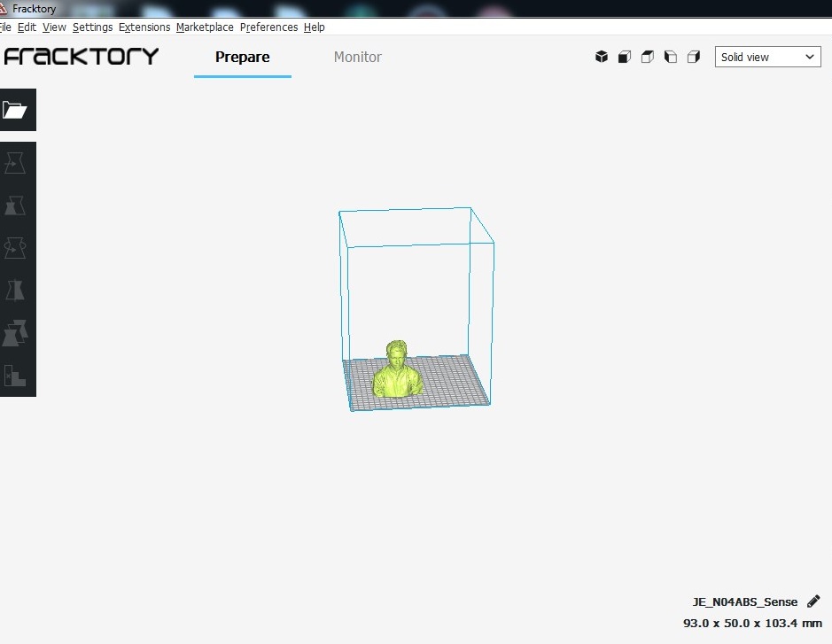Click the 93.0 x 50.0 x 103.4 mm dimensions
832x644 pixels.
click(x=752, y=623)
